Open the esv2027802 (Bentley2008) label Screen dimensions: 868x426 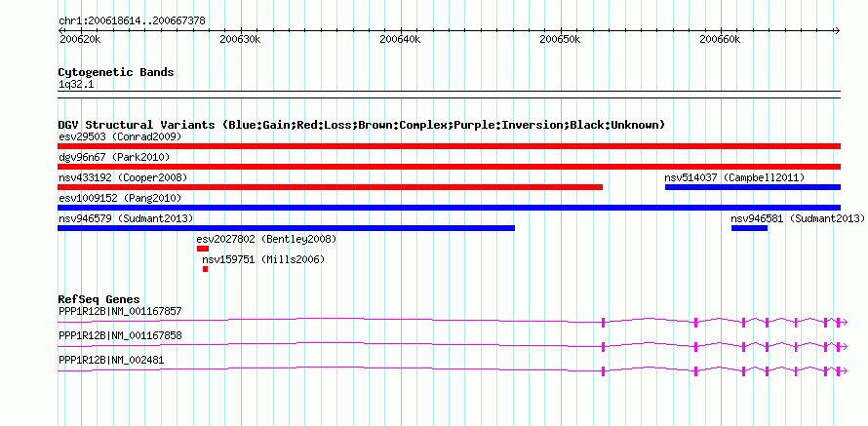click(267, 239)
